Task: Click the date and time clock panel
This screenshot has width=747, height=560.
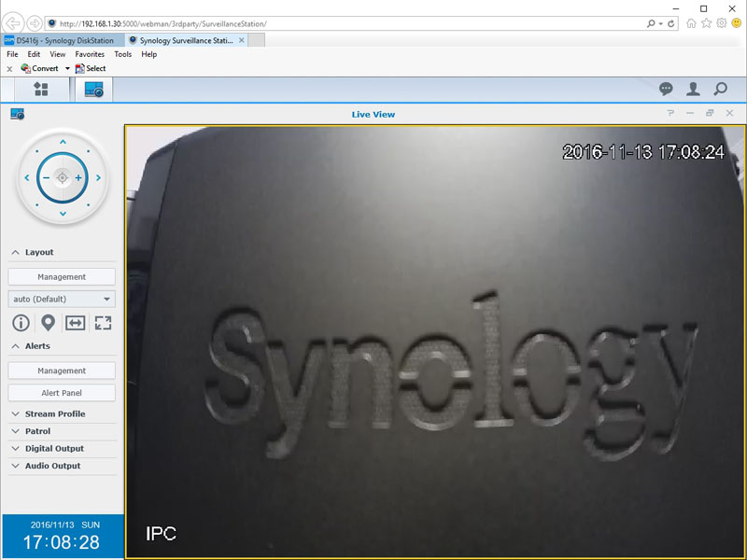Action: 63,536
